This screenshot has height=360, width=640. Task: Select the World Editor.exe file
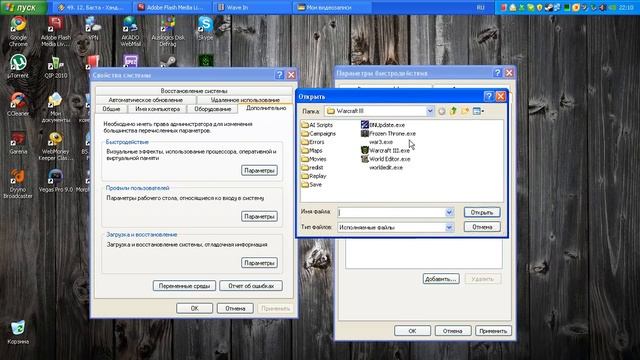click(x=386, y=159)
